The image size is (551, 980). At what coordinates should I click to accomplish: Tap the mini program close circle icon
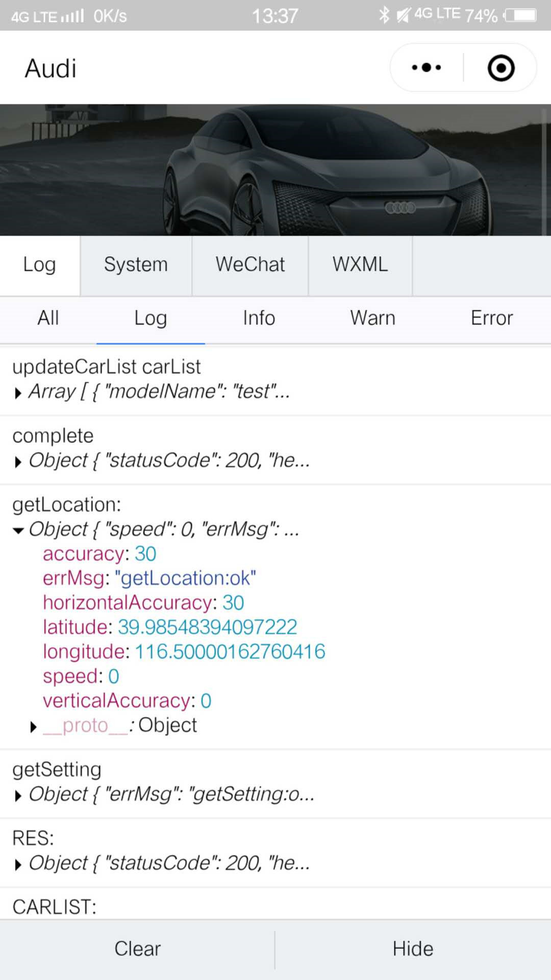(500, 68)
